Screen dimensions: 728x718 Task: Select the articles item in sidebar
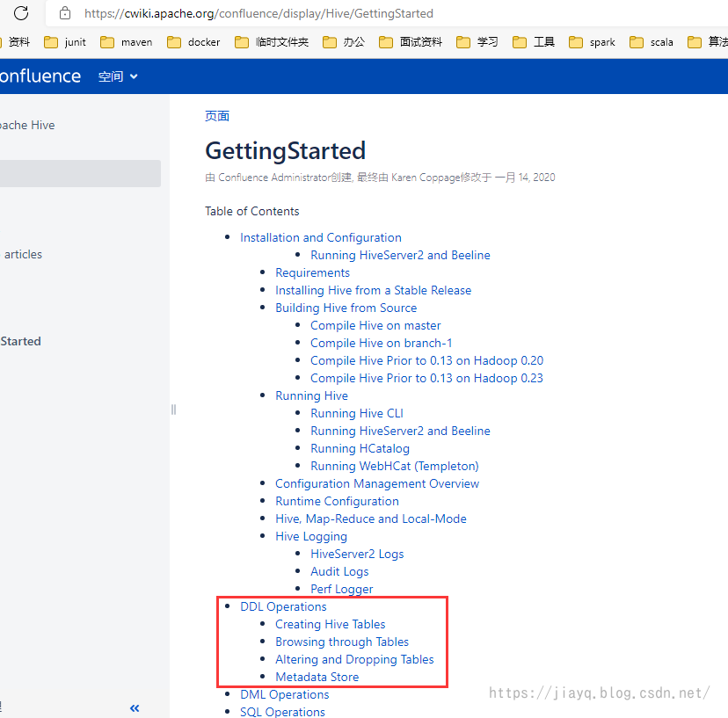(23, 254)
